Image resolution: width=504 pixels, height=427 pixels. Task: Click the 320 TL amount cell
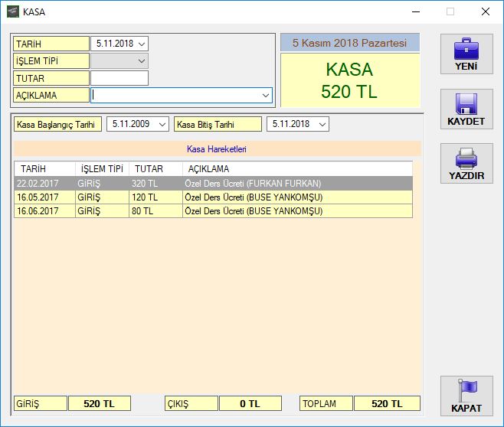pos(155,184)
